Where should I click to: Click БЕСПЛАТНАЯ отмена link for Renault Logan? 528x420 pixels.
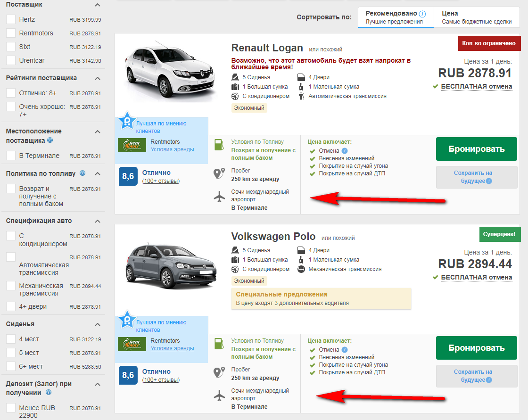pos(477,87)
